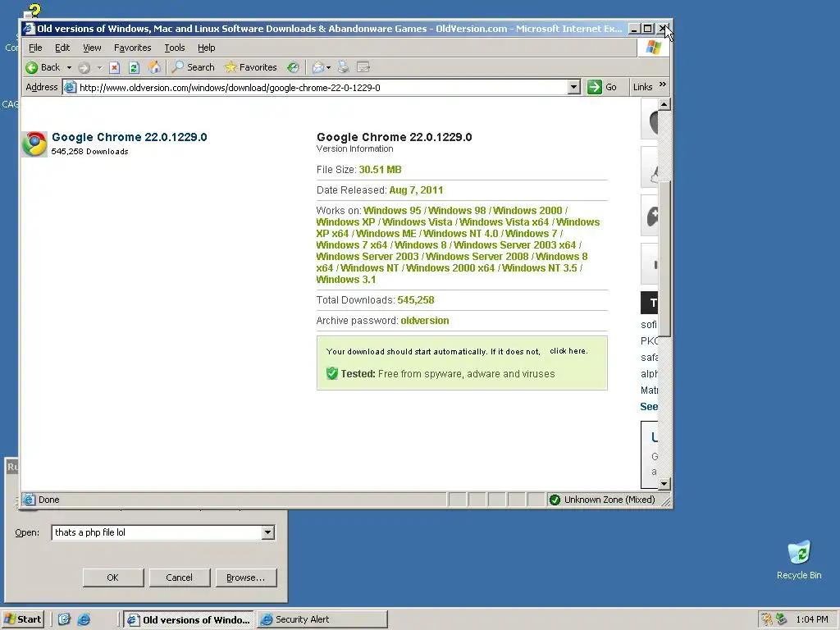Image resolution: width=840 pixels, height=630 pixels.
Task: Open the Search toolbar button
Action: 194,67
